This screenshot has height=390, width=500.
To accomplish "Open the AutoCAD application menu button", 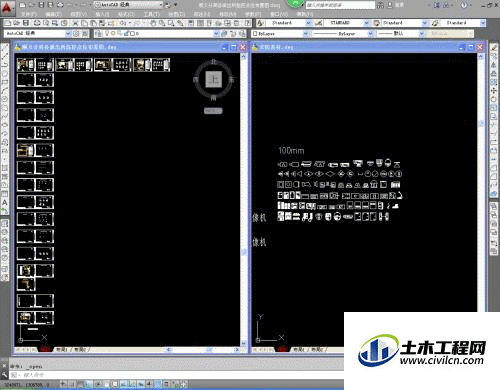I will [7, 7].
